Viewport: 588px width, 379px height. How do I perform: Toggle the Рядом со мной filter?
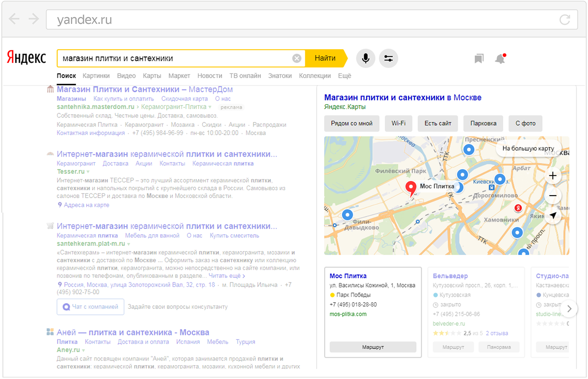click(352, 123)
